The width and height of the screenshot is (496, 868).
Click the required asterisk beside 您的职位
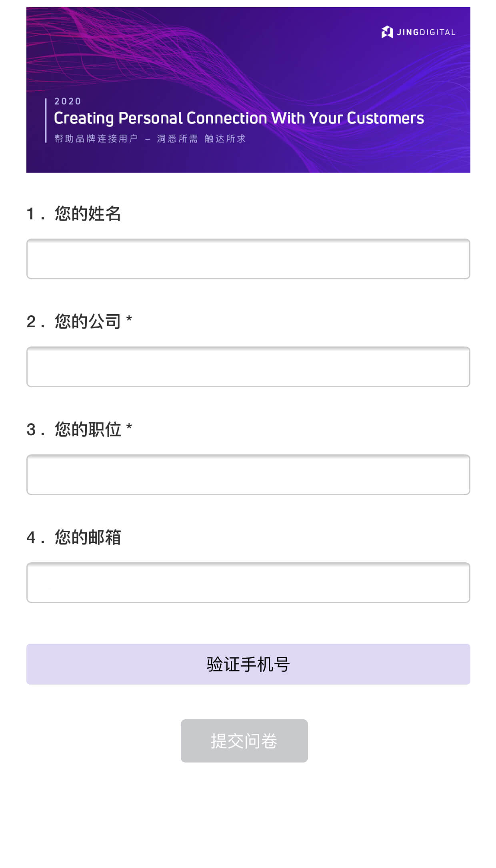click(x=129, y=428)
